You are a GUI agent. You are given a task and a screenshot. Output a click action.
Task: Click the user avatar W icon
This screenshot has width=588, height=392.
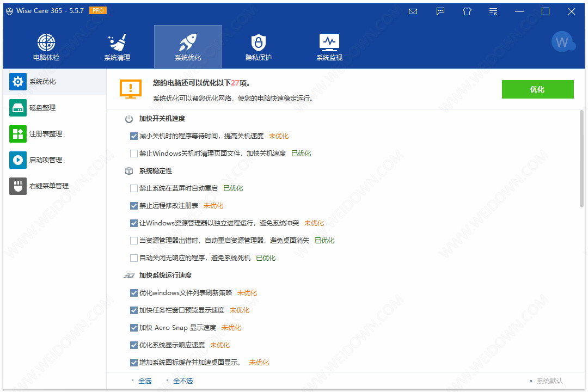[562, 42]
